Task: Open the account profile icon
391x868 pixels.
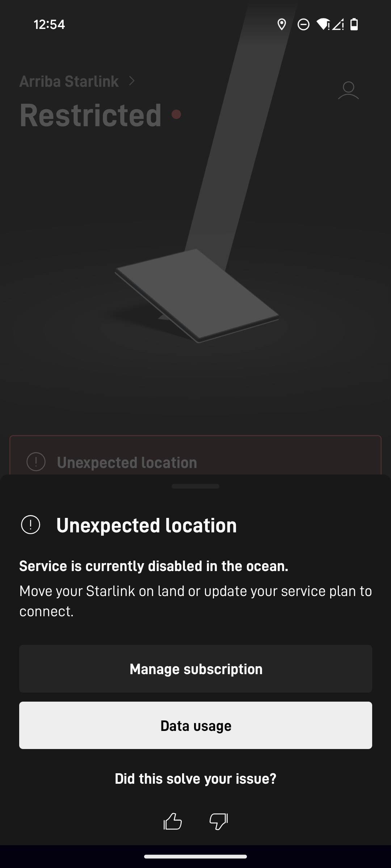Action: point(348,90)
